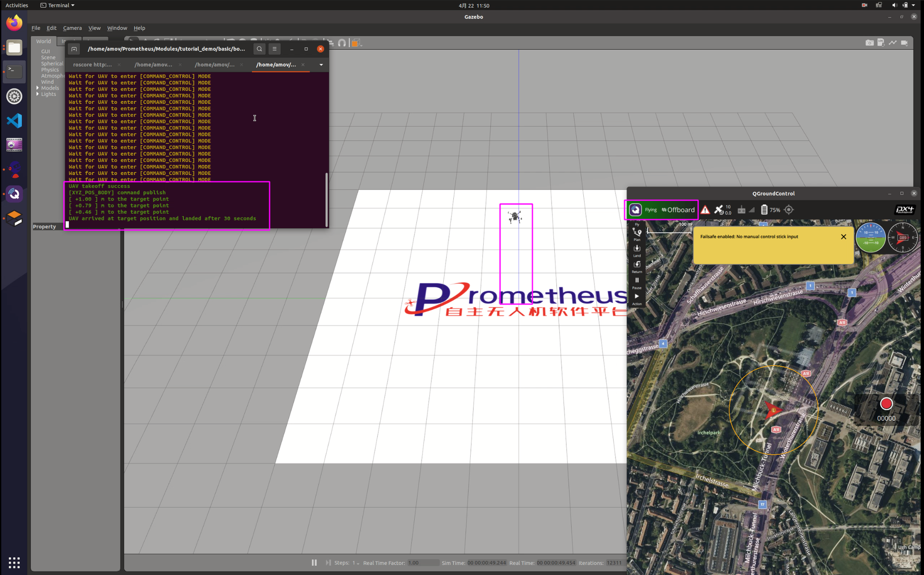Click the Flying status label in QGroundControl
Viewport: 924px width, 575px height.
click(x=651, y=210)
